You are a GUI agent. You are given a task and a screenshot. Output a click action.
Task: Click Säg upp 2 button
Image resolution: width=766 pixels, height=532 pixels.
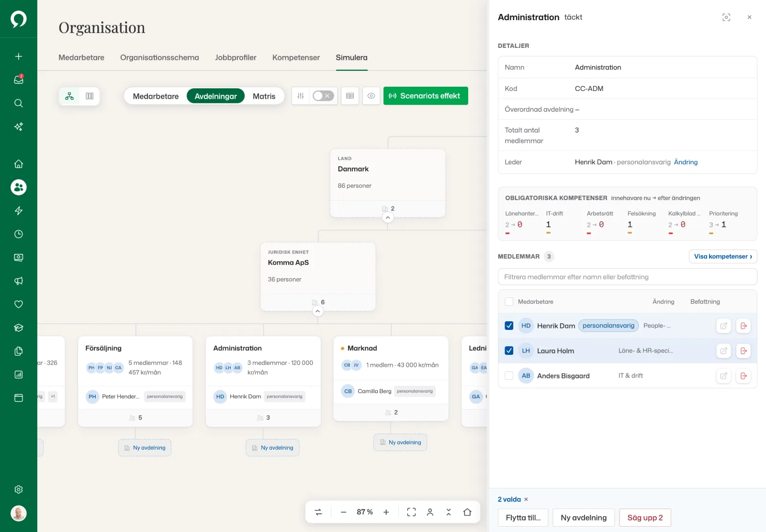645,518
